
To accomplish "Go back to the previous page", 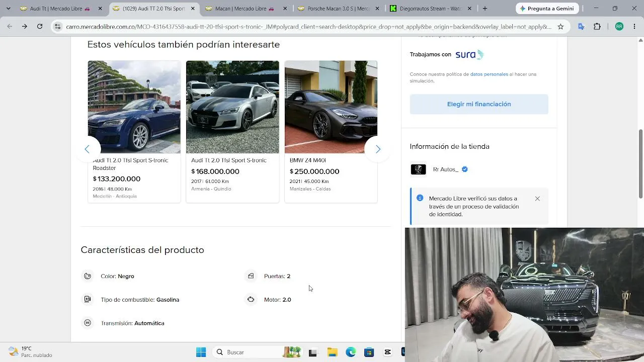I will [10, 27].
